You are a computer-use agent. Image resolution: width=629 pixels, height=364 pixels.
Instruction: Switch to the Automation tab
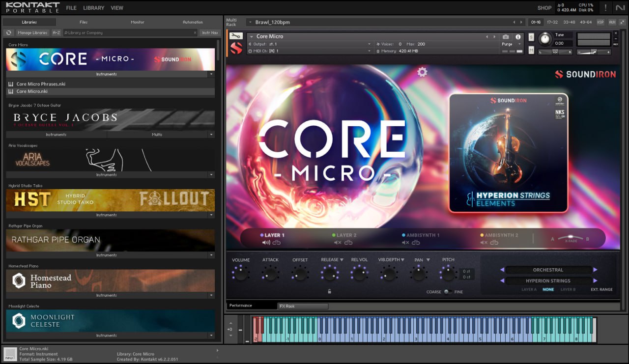pos(193,22)
